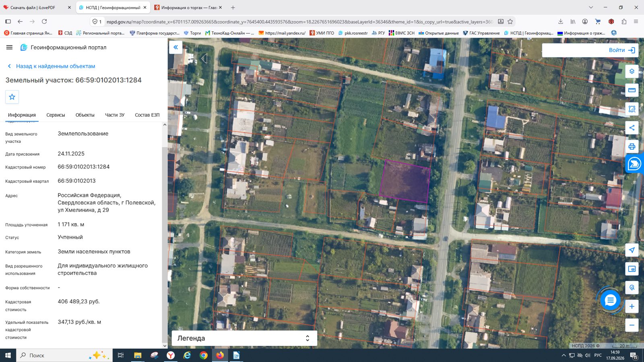Print the map with printer icon
The image size is (644, 362).
632,146
